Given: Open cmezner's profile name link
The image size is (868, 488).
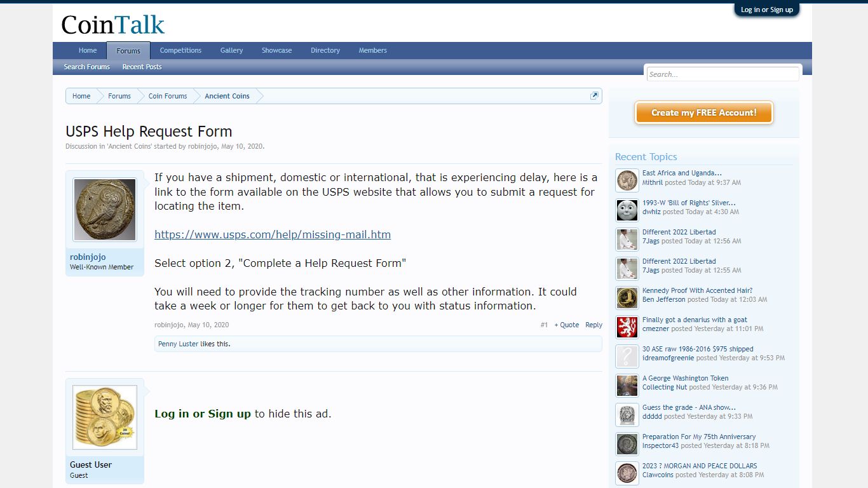Looking at the screenshot, I should [x=656, y=329].
